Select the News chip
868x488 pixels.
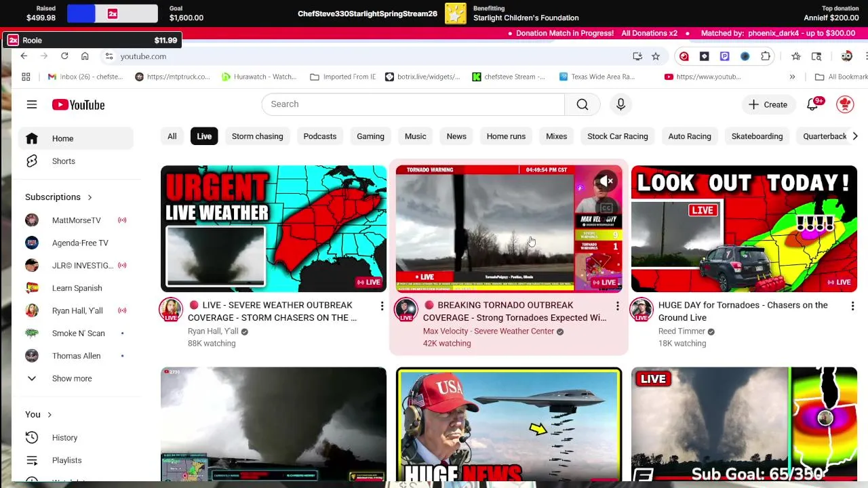pos(456,136)
